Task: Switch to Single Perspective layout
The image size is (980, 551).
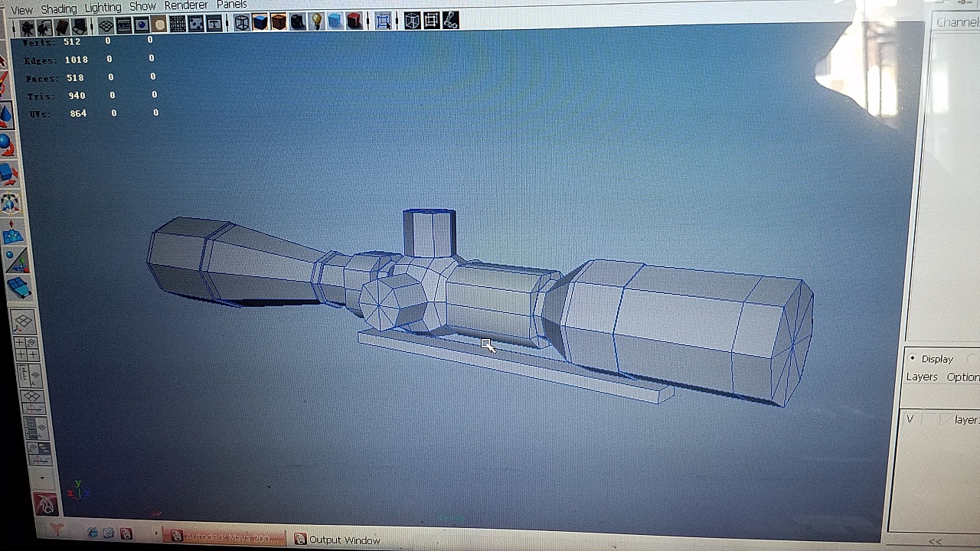Action: (x=23, y=321)
